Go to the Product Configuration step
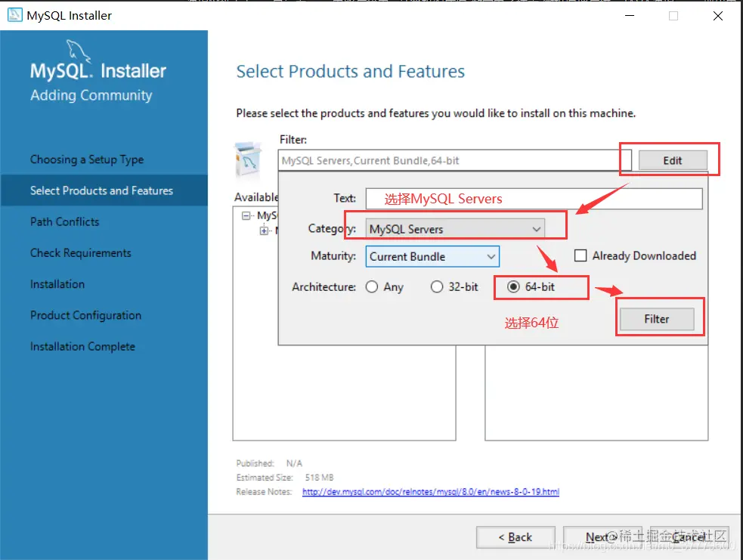The width and height of the screenshot is (743, 560). [x=85, y=315]
